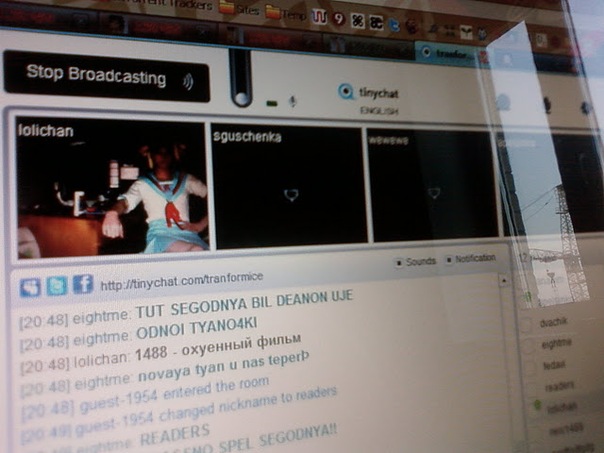
Task: Click the green broadcasting dot beside lolichan
Action: [x=538, y=404]
